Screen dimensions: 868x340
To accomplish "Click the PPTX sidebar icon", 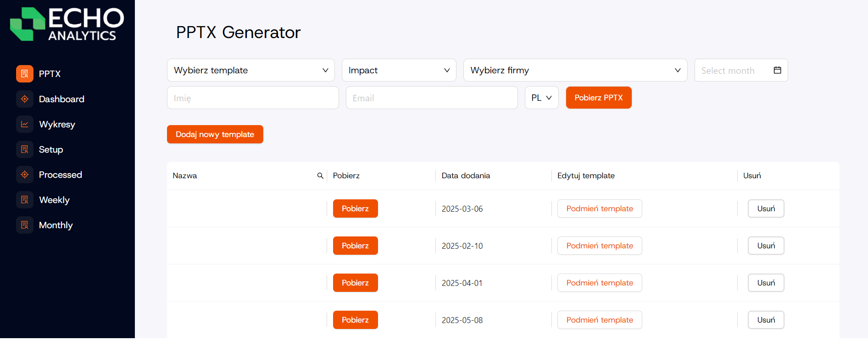I will point(25,74).
